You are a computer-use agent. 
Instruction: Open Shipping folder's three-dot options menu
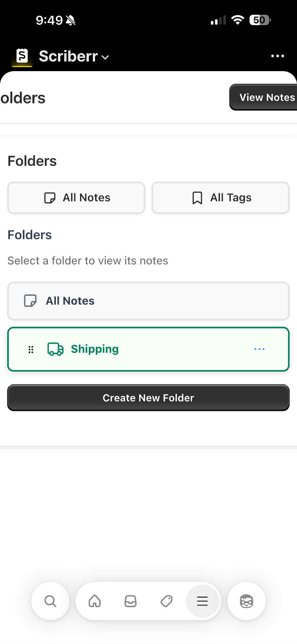tap(260, 349)
